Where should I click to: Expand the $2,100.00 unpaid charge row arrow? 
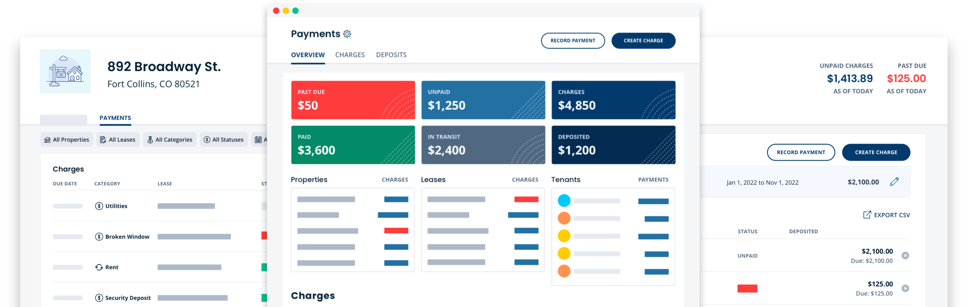tap(905, 255)
